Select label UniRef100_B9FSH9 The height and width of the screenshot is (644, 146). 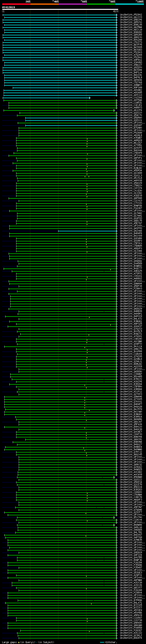click(131, 88)
